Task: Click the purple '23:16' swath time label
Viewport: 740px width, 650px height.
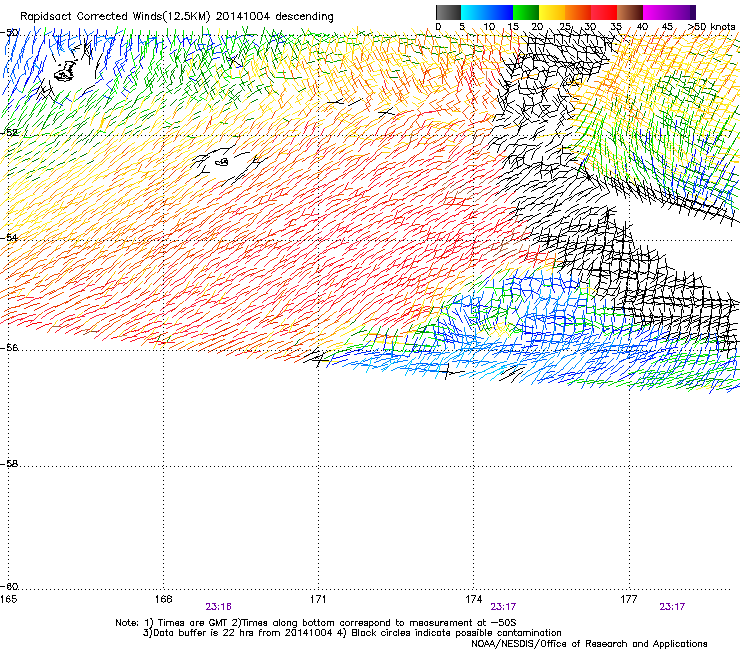Action: coord(219,607)
